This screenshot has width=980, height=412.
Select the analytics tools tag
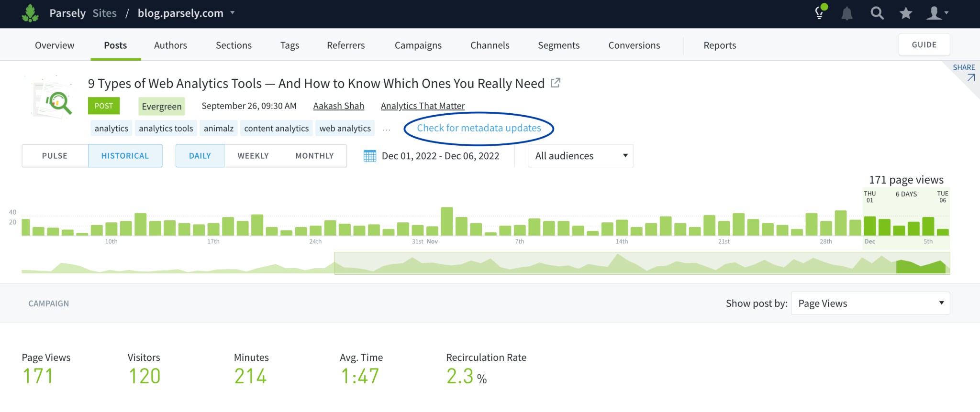pyautogui.click(x=166, y=128)
